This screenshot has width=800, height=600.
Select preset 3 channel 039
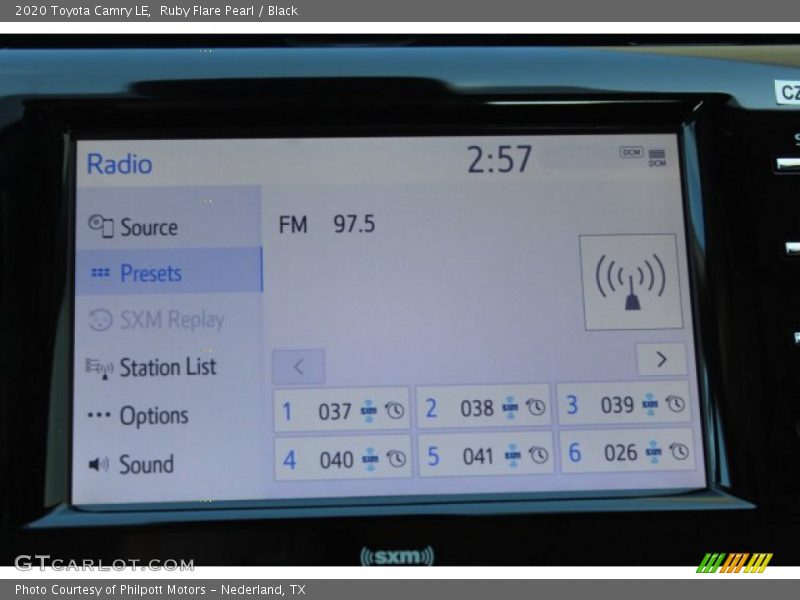[x=624, y=404]
